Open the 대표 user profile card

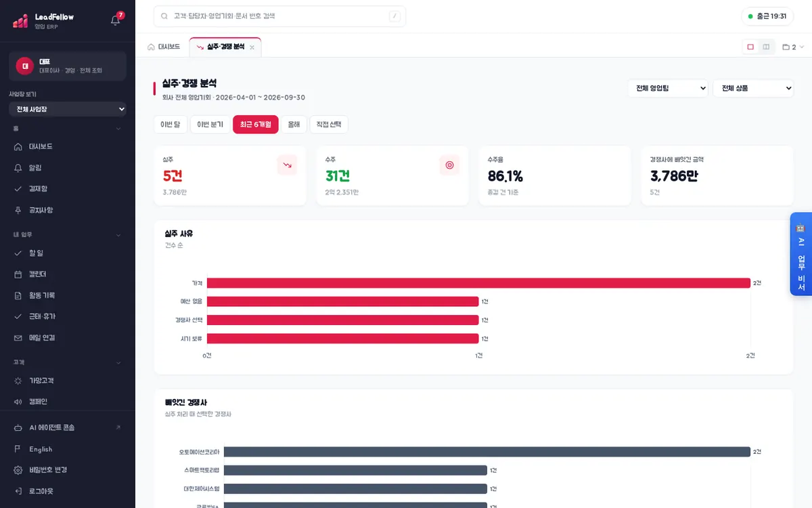pos(68,66)
